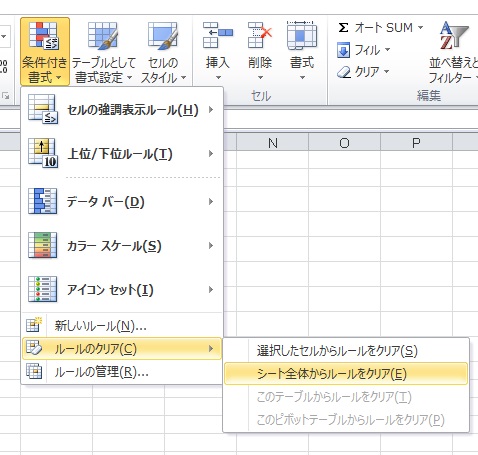Open アイコン セット submenu
The height and width of the screenshot is (455, 478).
pyautogui.click(x=122, y=289)
